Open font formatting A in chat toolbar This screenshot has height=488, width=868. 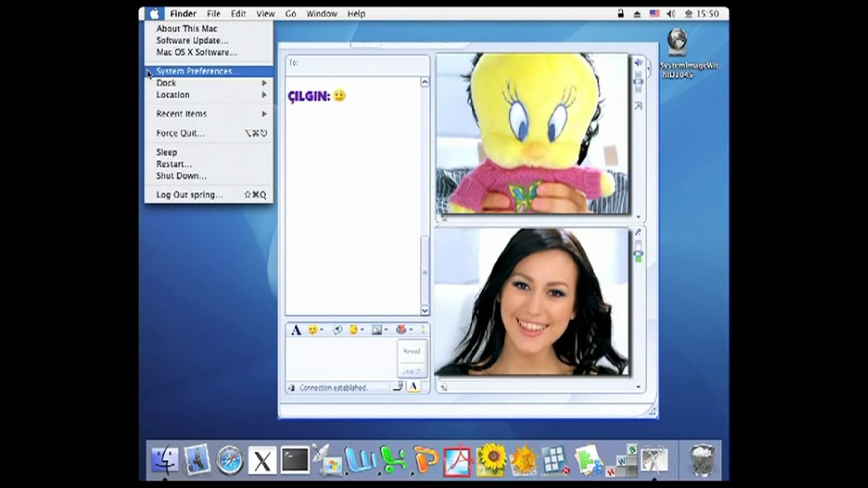[x=296, y=330]
